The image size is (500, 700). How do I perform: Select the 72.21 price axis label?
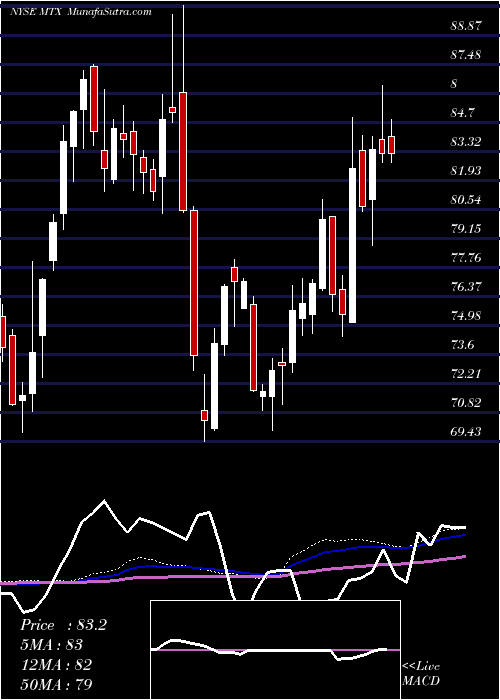[466, 374]
